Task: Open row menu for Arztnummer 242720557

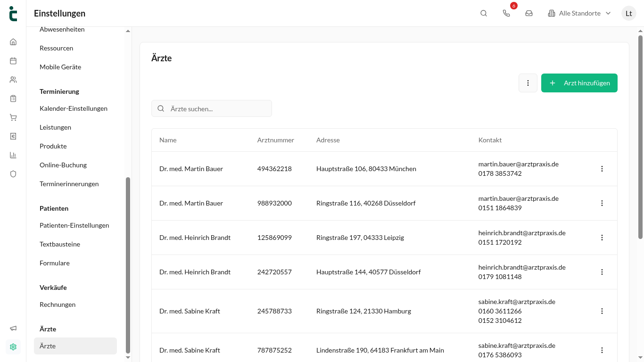Action: click(602, 272)
